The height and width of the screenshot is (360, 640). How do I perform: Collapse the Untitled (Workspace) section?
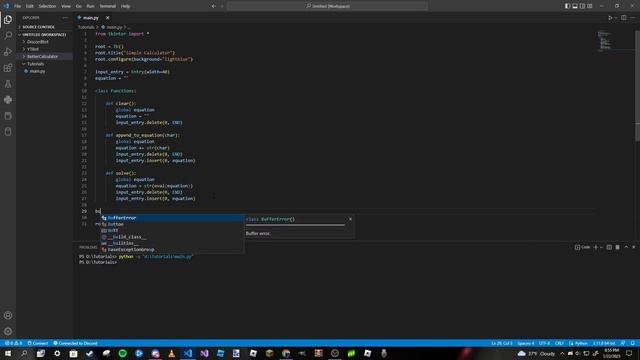(44, 35)
